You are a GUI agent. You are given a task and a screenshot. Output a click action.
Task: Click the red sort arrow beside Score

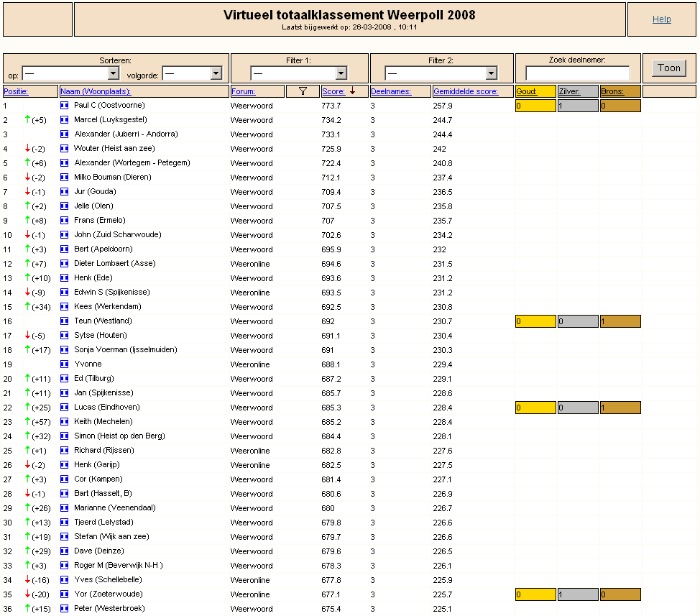tap(352, 91)
